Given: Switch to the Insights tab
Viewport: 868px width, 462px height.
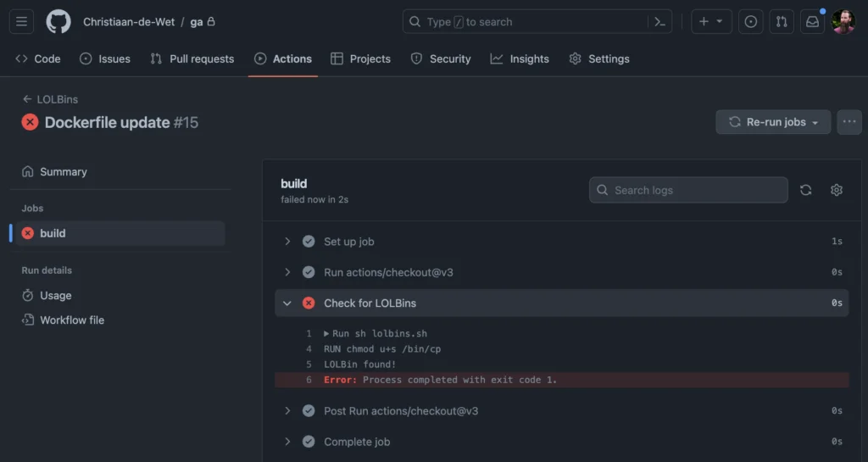Looking at the screenshot, I should pos(520,58).
